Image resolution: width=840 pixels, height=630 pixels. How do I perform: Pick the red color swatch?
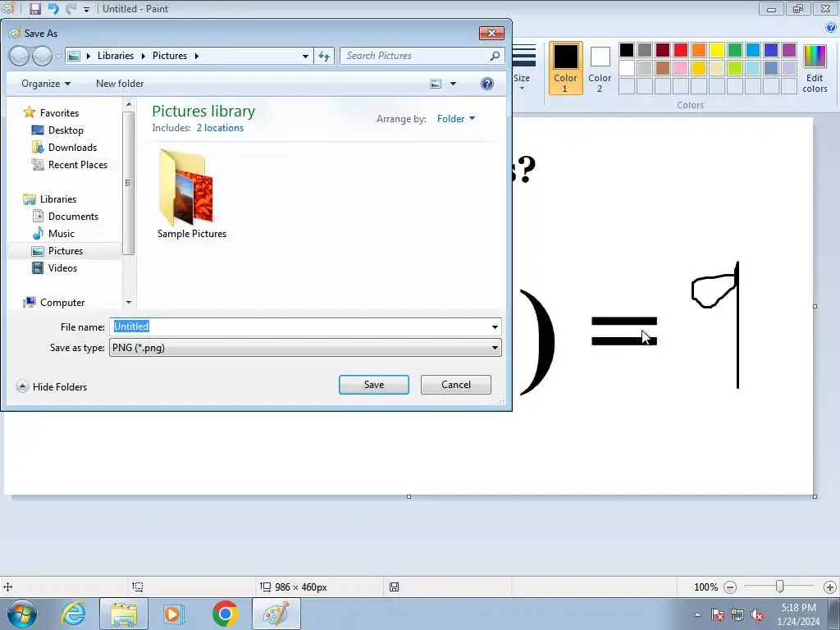click(x=680, y=50)
